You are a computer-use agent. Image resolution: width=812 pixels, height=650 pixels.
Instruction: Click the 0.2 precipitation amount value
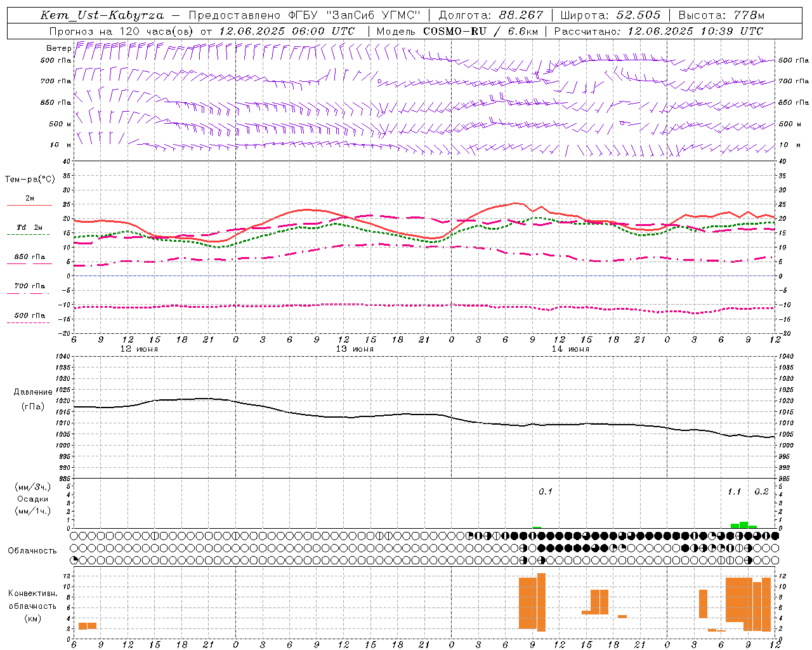click(x=761, y=492)
